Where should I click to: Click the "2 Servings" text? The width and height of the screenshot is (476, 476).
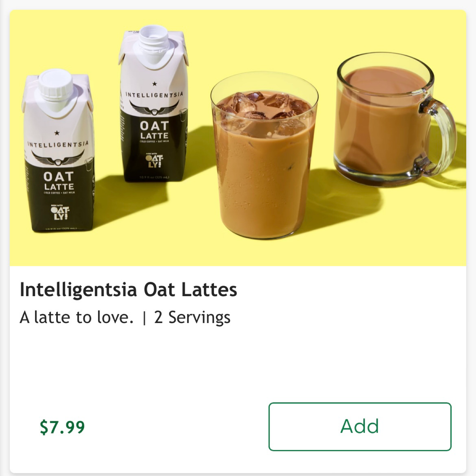point(192,318)
